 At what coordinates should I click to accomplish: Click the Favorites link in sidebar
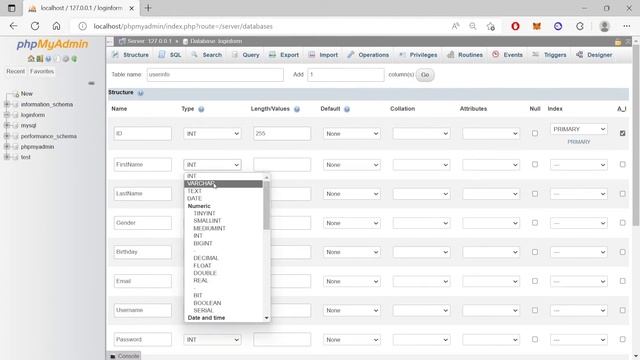pos(42,71)
